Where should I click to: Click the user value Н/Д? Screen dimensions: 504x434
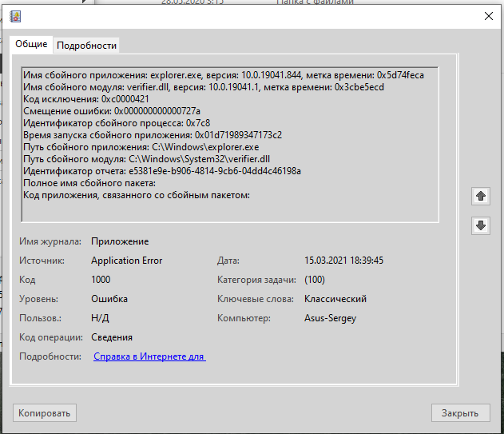point(100,318)
